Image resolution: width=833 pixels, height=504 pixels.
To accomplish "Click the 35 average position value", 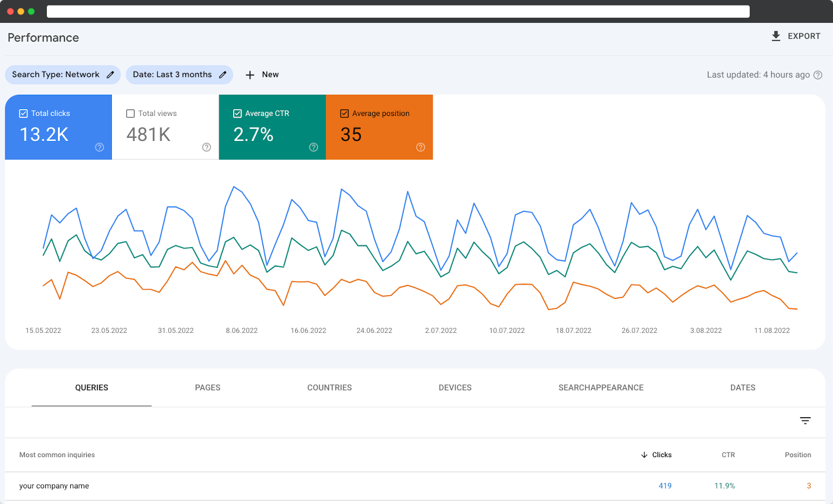I will coord(351,135).
